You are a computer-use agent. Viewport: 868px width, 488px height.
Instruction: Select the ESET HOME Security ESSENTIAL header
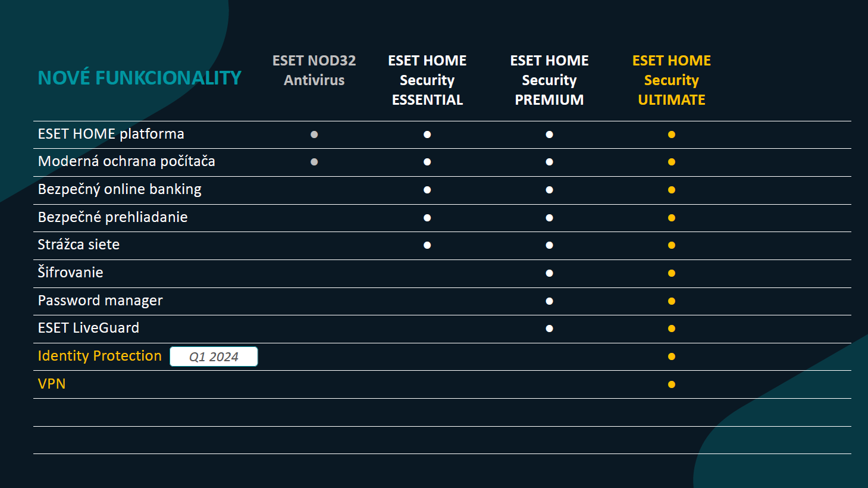(427, 80)
